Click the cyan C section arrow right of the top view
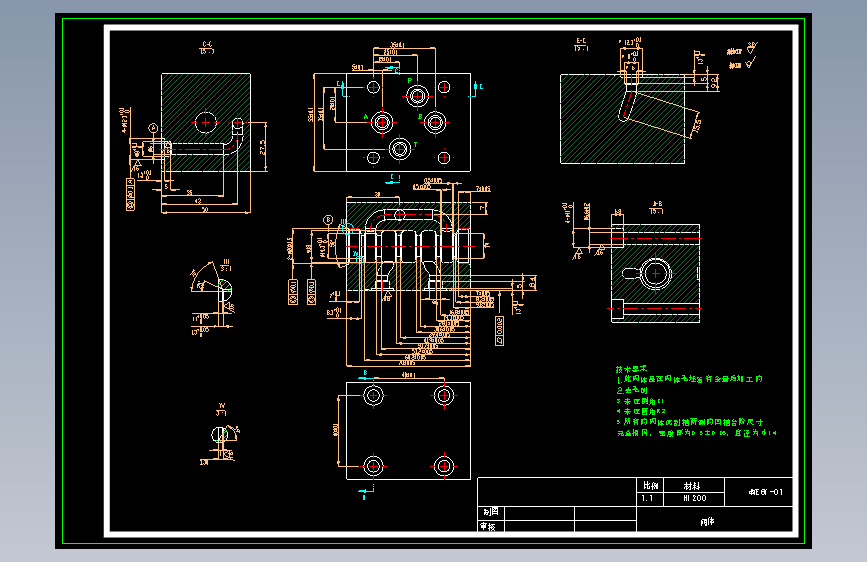The image size is (867, 562). [477, 89]
